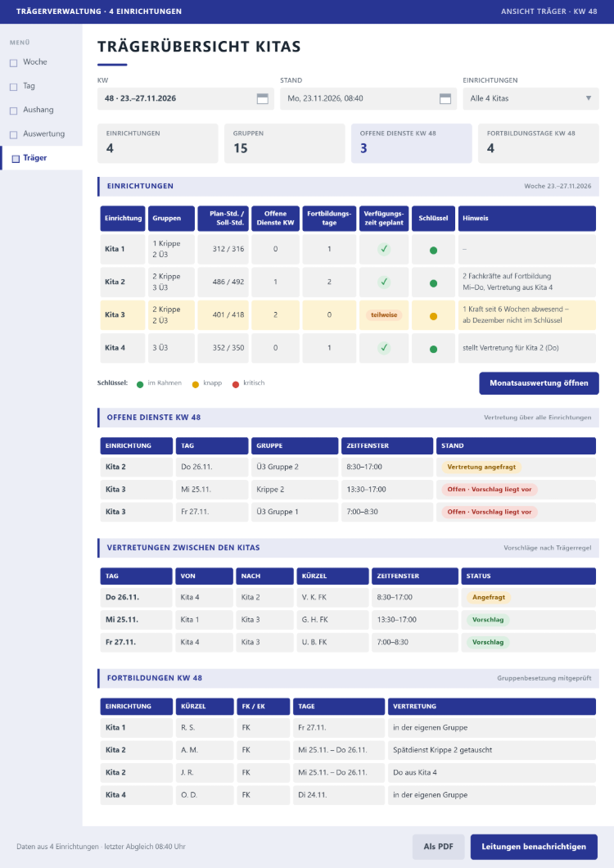Click the Fortbildungstage column header

point(329,218)
